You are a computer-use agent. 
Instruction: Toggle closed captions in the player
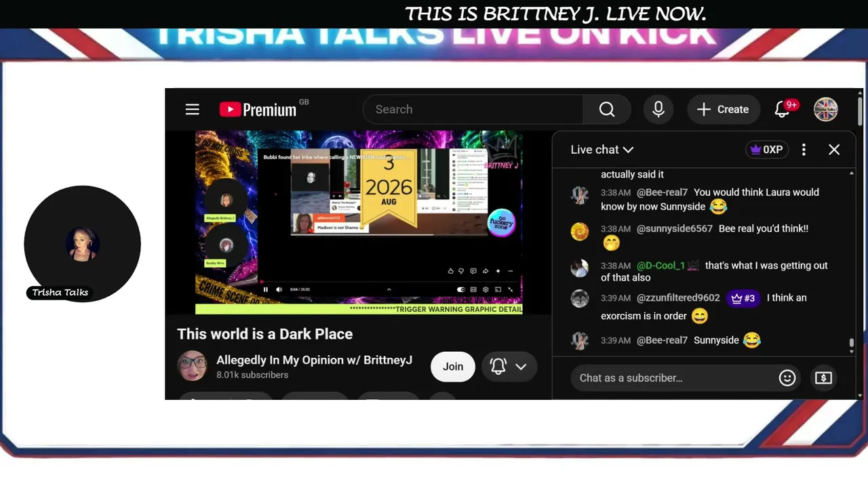click(473, 289)
